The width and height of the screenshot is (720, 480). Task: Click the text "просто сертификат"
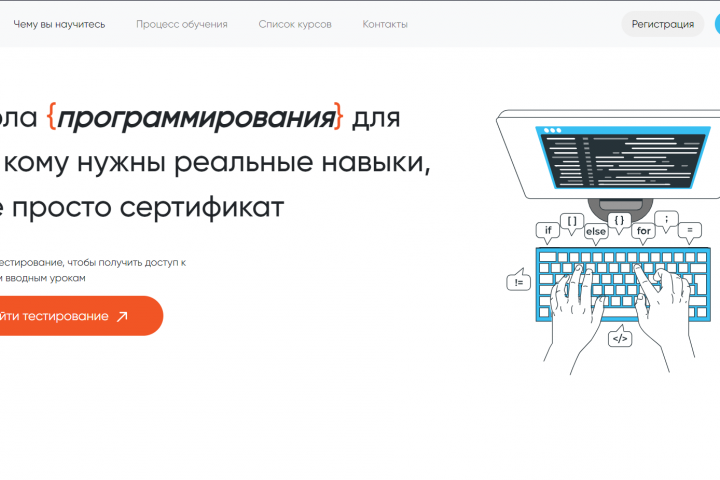coord(148,208)
